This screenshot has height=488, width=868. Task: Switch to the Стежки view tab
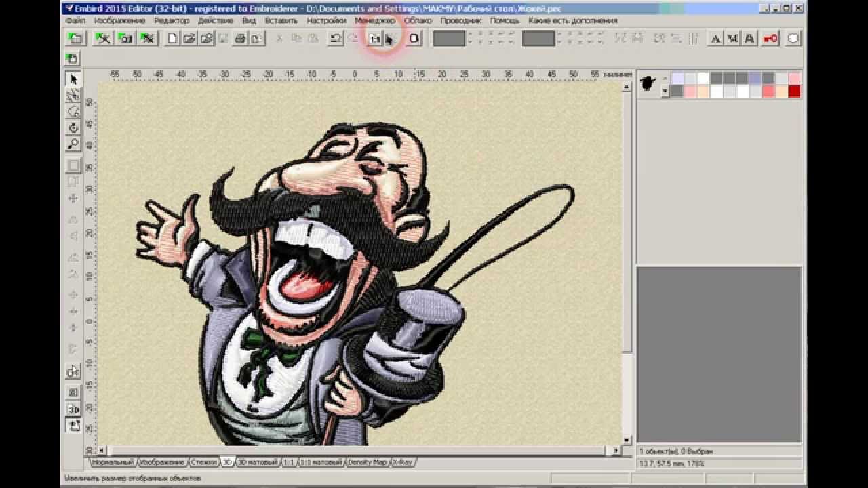point(203,462)
